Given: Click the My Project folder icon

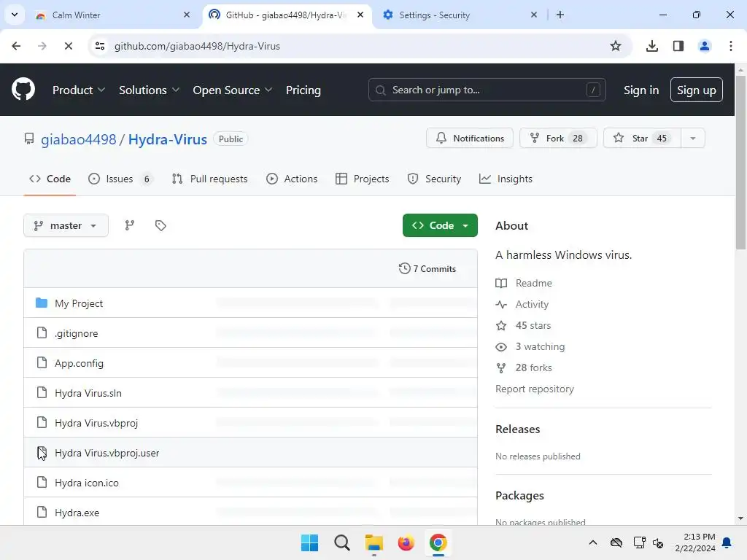Looking at the screenshot, I should click(x=42, y=303).
